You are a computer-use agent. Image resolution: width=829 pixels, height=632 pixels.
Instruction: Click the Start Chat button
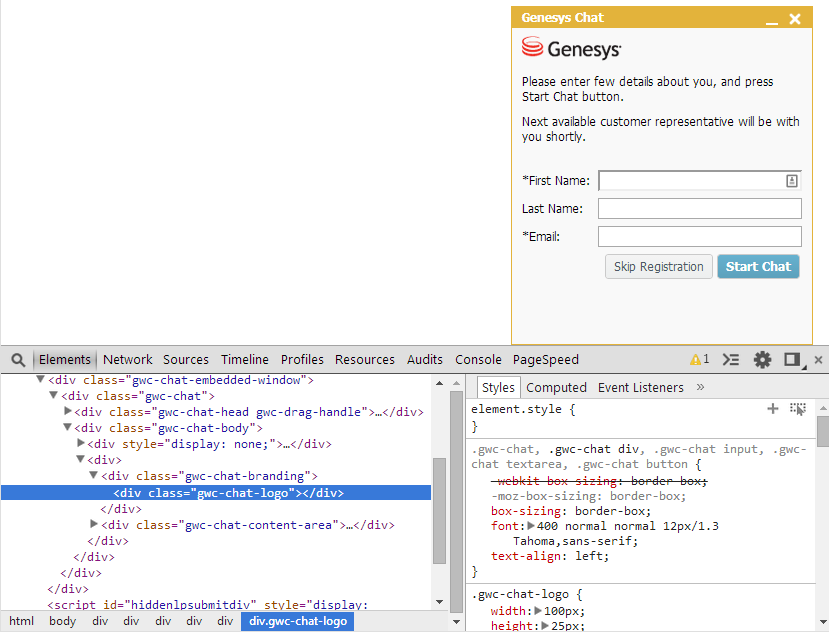pos(758,267)
